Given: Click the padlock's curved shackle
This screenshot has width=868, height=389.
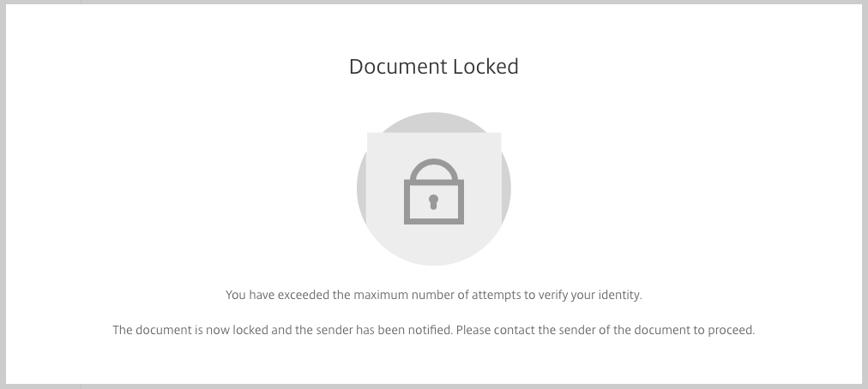Looking at the screenshot, I should [433, 169].
